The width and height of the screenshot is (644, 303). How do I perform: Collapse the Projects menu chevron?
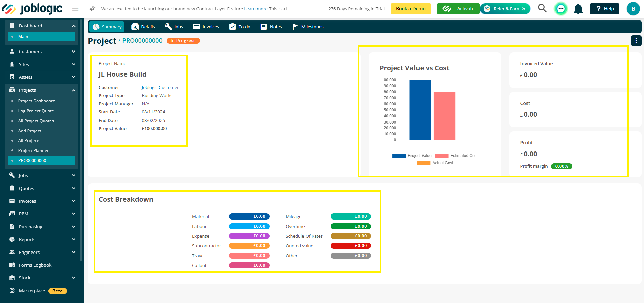coord(74,90)
